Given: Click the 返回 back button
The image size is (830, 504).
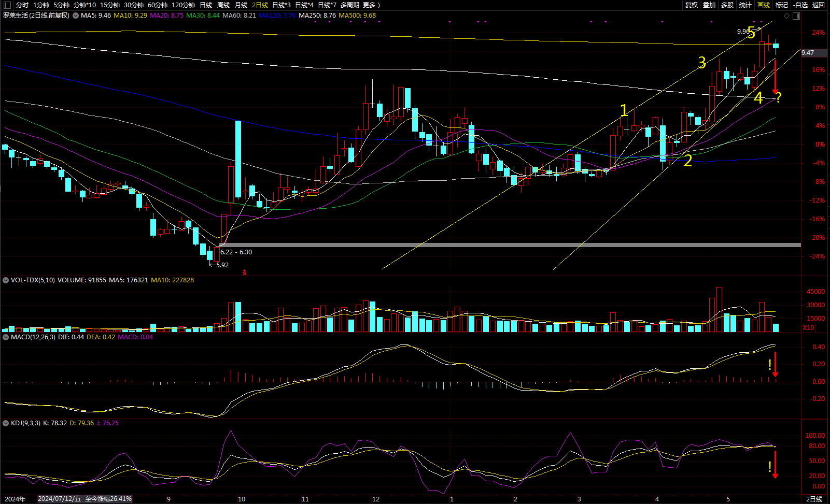Looking at the screenshot, I should pyautogui.click(x=819, y=5).
